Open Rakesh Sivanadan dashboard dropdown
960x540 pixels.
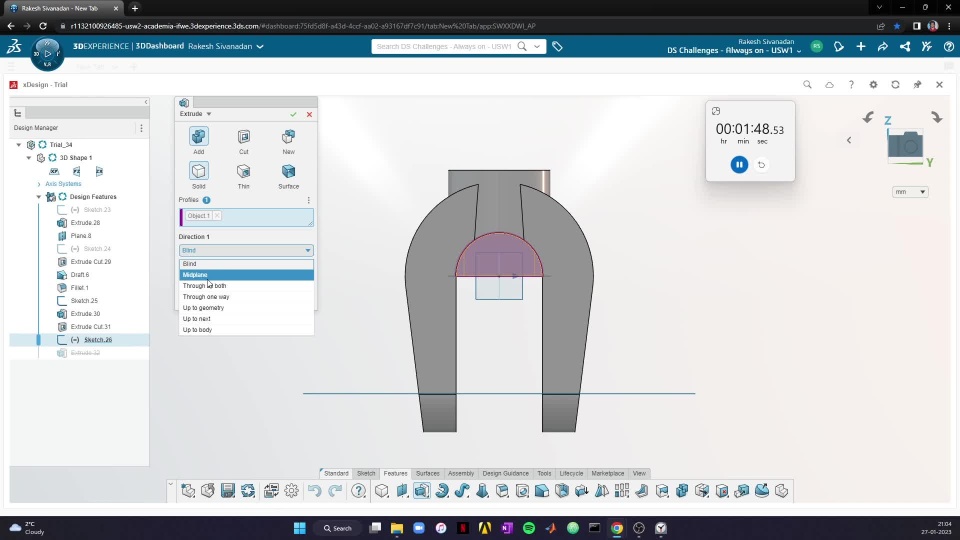pyautogui.click(x=260, y=47)
